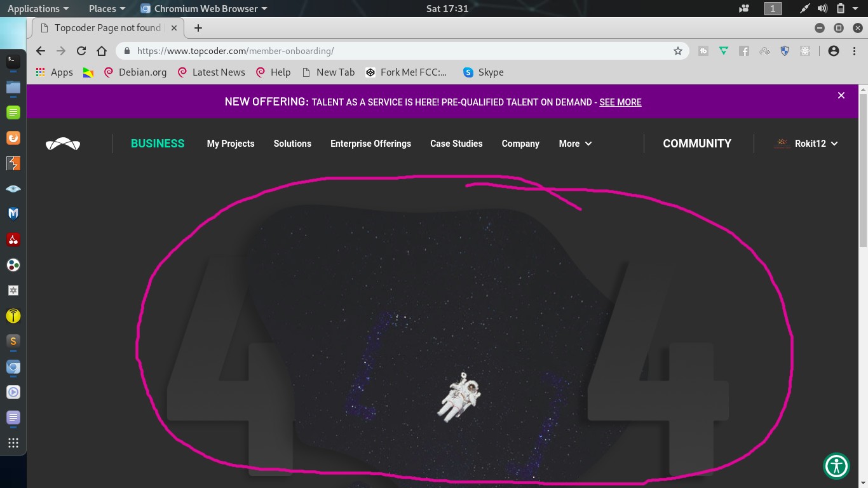Open the Applications menu in top bar
868x488 pixels.
click(37, 8)
